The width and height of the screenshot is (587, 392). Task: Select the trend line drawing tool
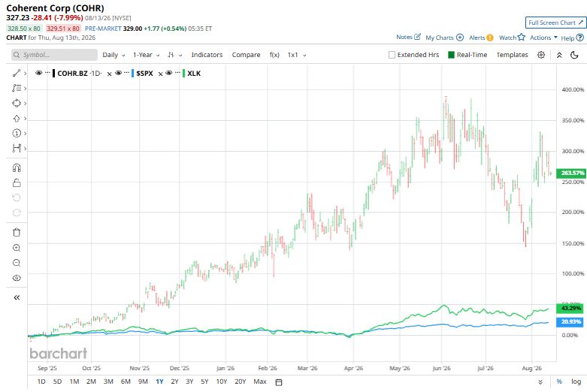tap(17, 74)
